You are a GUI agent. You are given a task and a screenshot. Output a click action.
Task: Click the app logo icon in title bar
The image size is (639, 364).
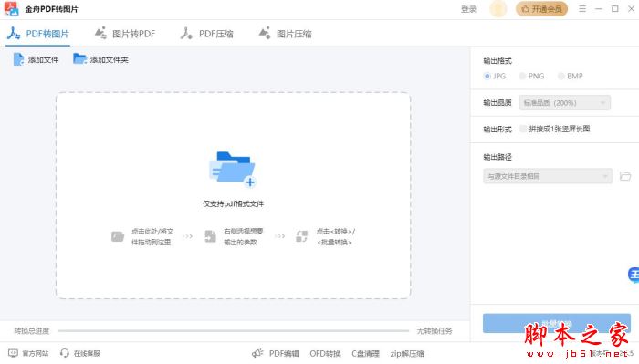[x=11, y=8]
